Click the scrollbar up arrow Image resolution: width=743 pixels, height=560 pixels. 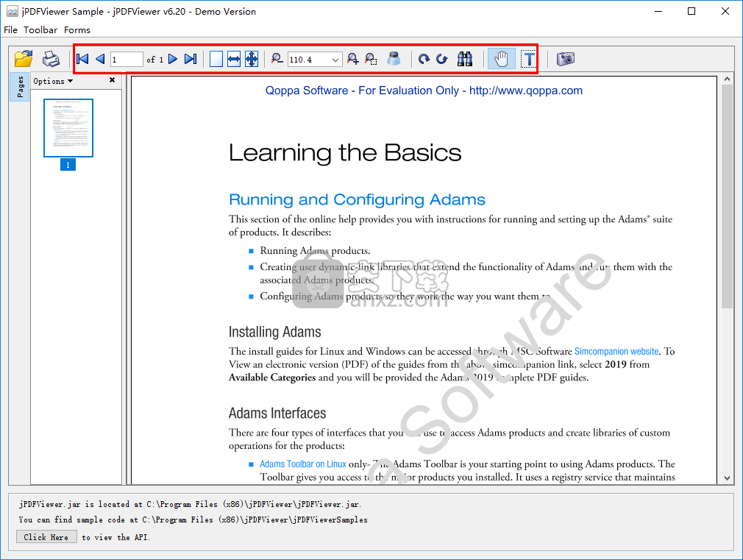(x=728, y=79)
